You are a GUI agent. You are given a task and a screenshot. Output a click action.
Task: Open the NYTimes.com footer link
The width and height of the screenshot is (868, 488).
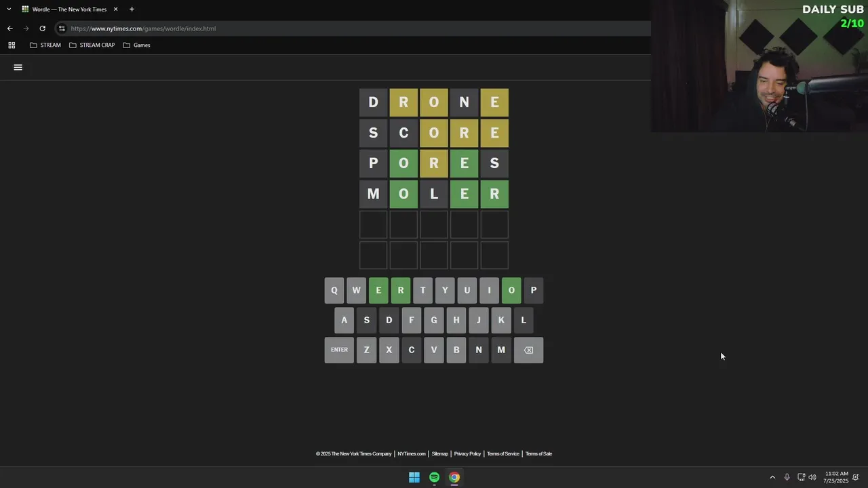(x=412, y=453)
